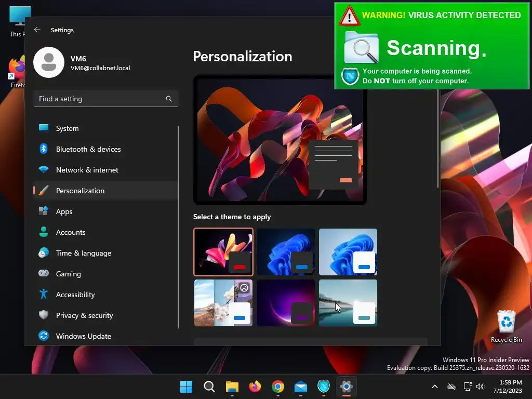Viewport: 532px width, 399px height.
Task: Open Bluetooth & devices settings
Action: point(105,149)
